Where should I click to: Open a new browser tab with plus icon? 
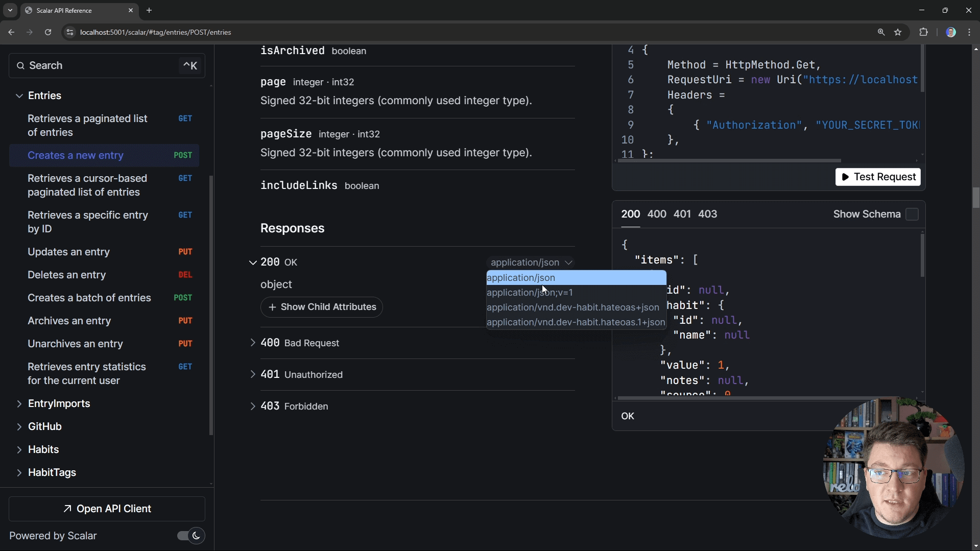point(149,10)
